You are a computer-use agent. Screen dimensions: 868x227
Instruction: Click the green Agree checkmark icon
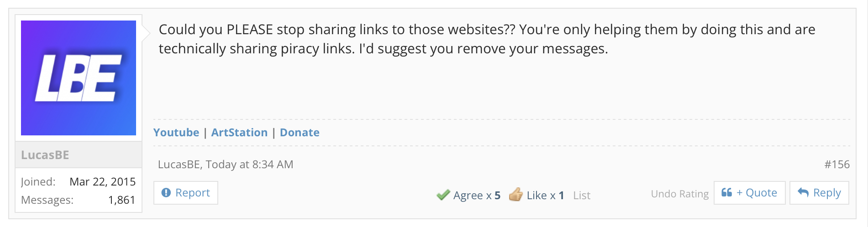443,195
